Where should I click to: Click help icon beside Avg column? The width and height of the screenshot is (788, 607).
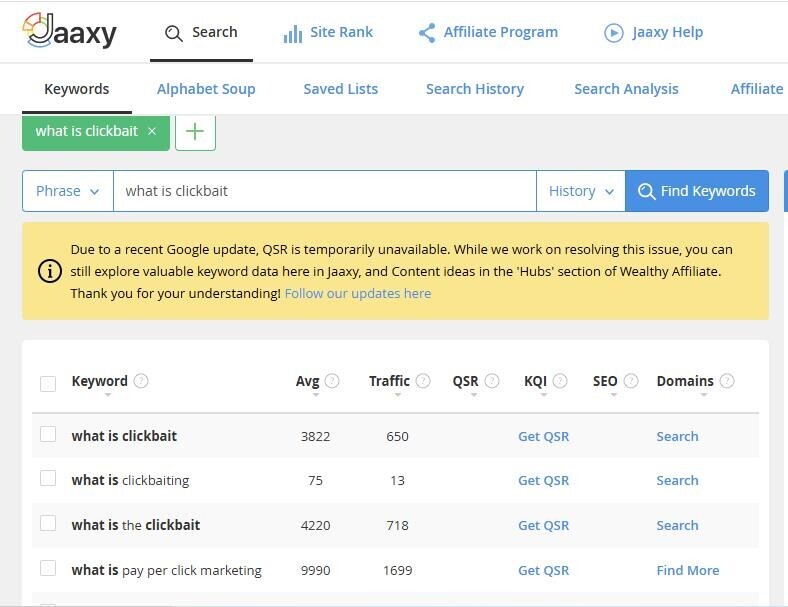tap(332, 381)
